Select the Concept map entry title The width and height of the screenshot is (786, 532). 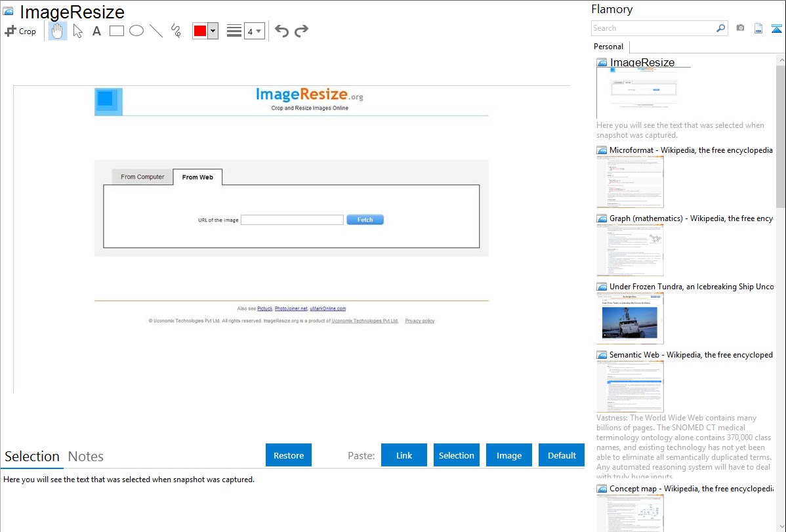691,488
